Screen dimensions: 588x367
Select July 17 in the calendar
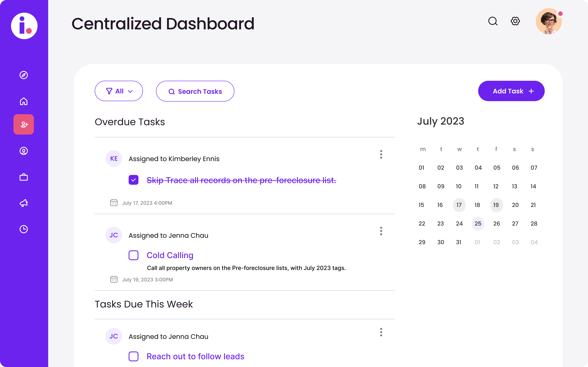point(459,205)
